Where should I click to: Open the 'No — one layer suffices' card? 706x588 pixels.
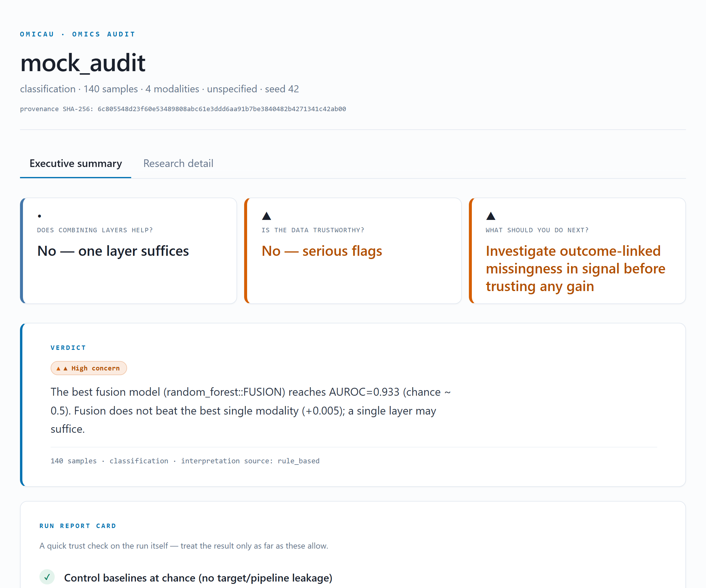pyautogui.click(x=129, y=251)
